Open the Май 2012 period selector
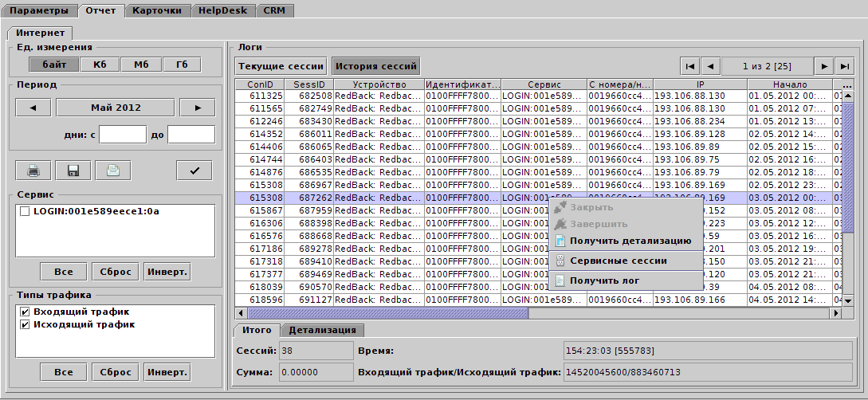The image size is (868, 400). click(115, 108)
